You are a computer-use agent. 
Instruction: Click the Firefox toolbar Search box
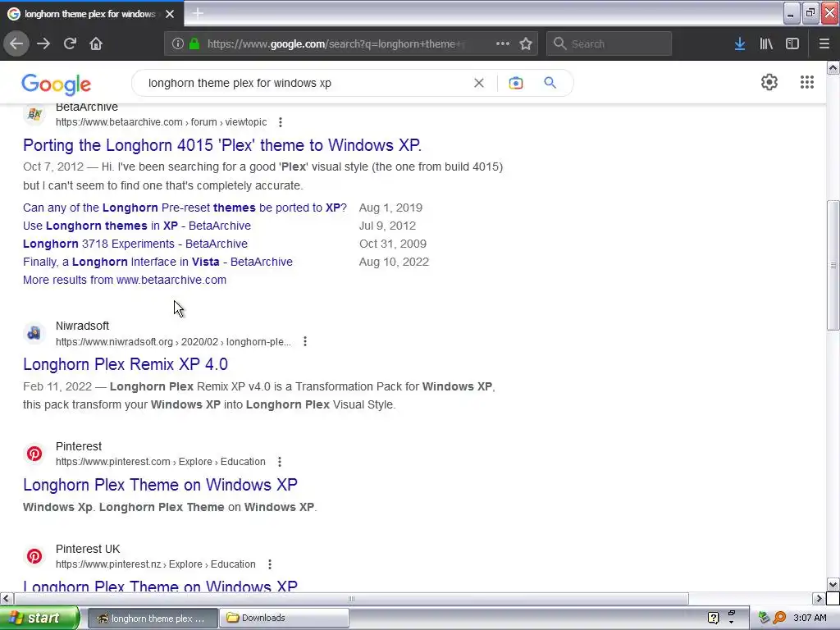[x=609, y=44]
